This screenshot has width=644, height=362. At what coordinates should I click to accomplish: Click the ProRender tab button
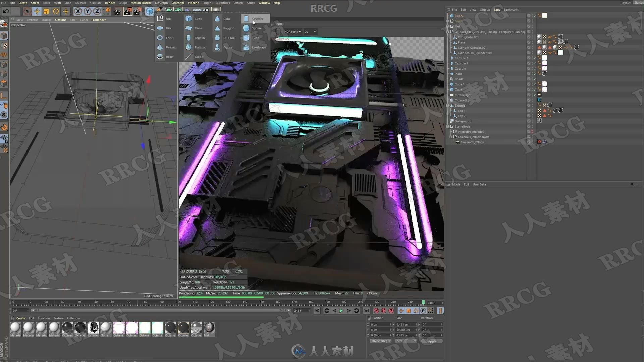tap(99, 20)
